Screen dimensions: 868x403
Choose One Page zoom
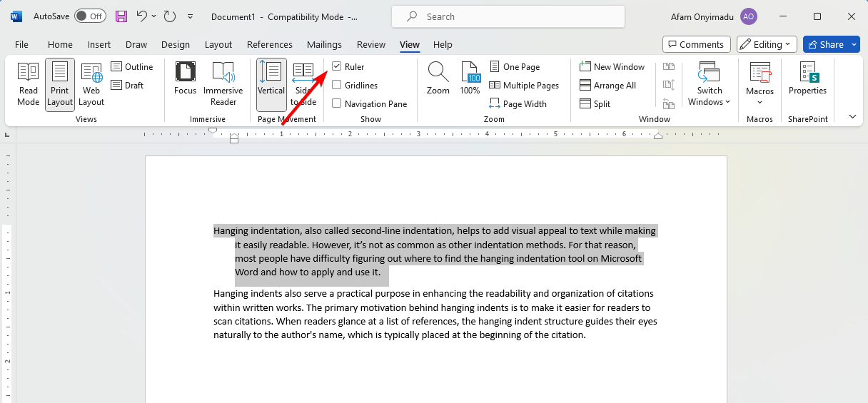tap(514, 67)
